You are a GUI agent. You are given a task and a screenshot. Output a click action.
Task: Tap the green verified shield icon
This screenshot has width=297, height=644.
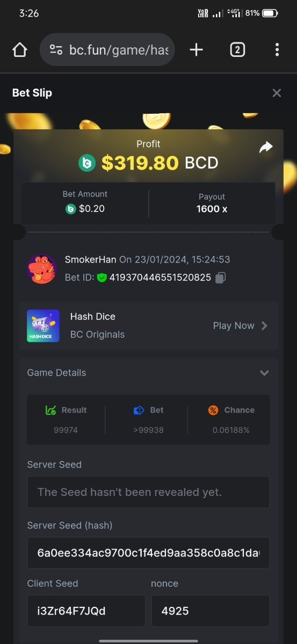point(102,277)
